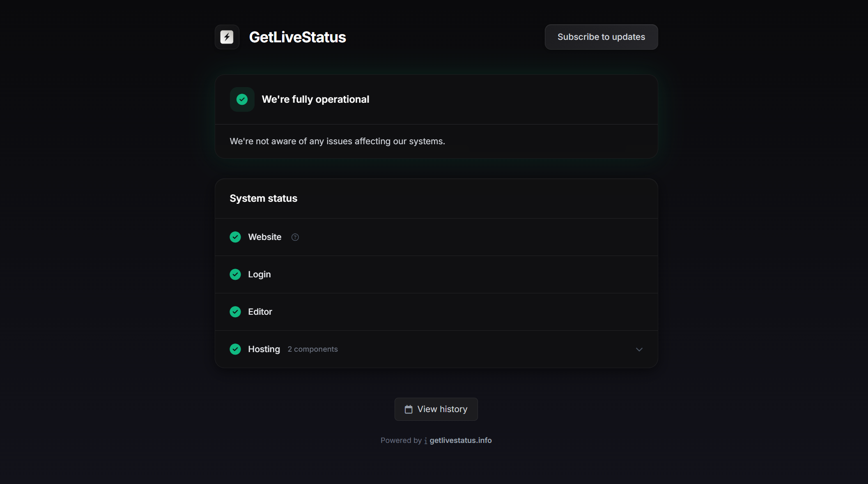This screenshot has width=868, height=484.
Task: Click the small icon before getlivestatus.info
Action: (425, 441)
